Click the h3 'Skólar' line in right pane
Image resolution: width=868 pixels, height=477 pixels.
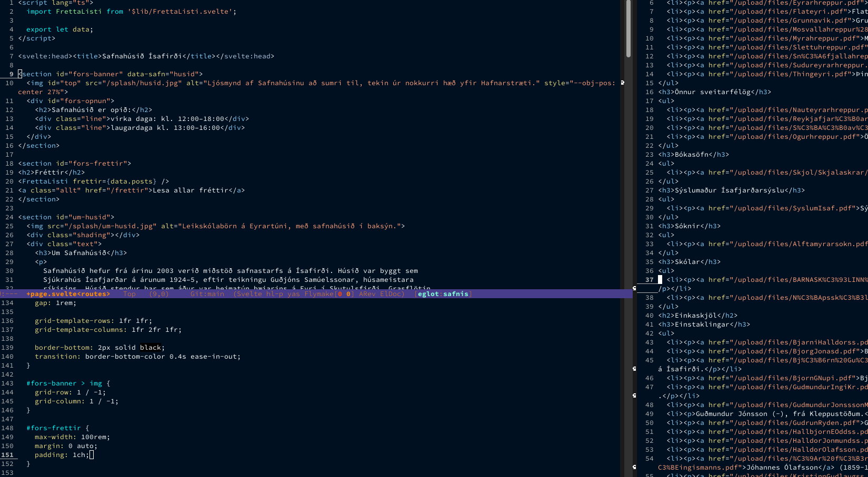coord(690,262)
